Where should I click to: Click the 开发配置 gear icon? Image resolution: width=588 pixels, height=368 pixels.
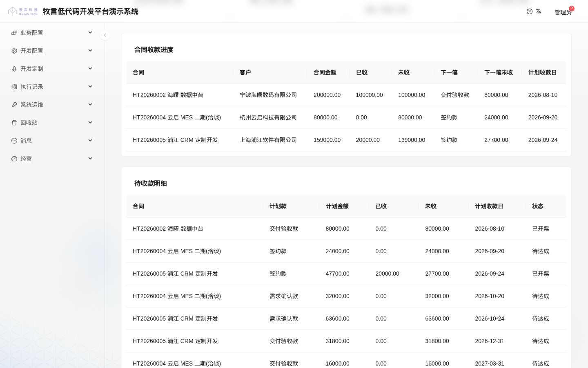click(14, 51)
